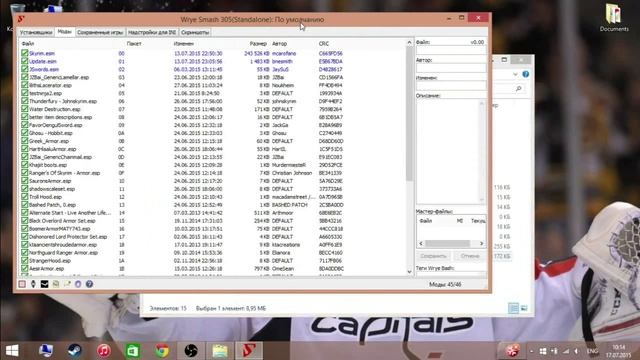
Task: Click the Автор input field
Action: pos(451,68)
